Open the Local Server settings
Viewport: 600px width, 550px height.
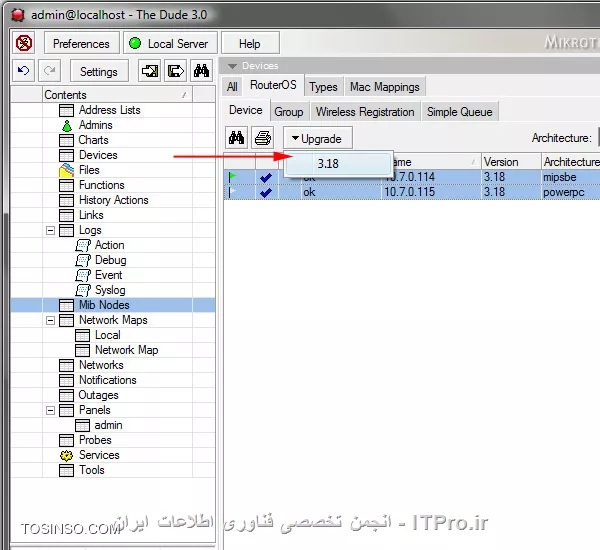click(x=170, y=43)
